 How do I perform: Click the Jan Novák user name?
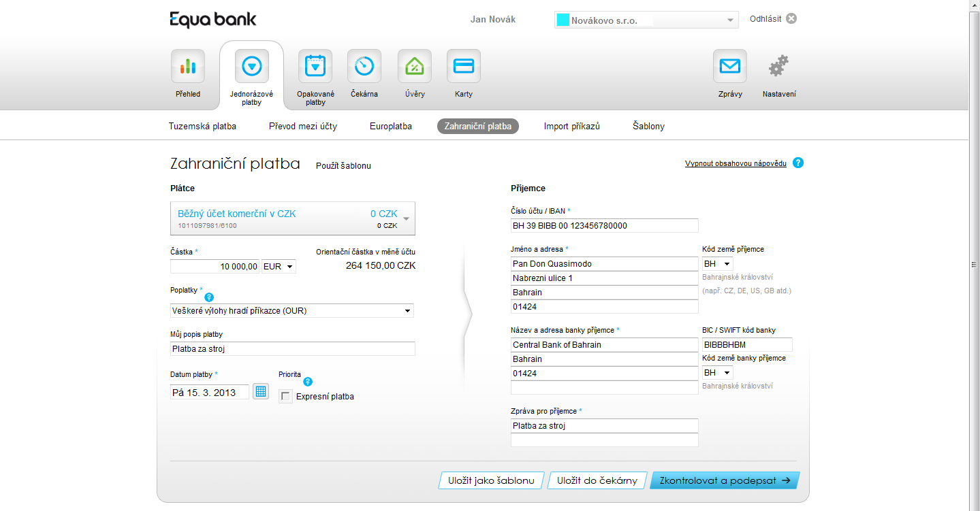[x=493, y=19]
